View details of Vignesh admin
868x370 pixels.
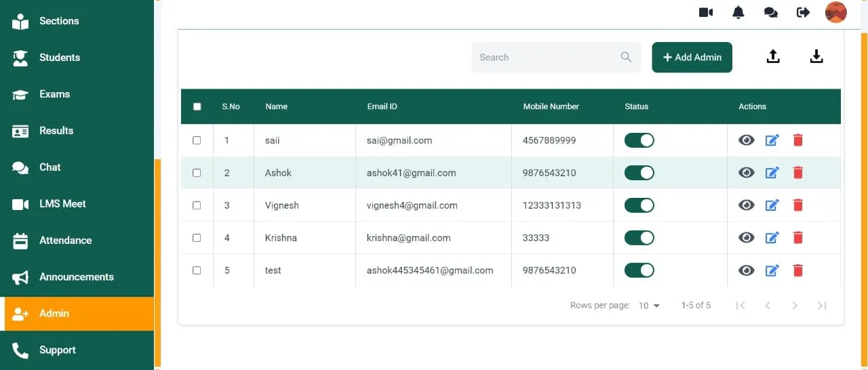747,205
